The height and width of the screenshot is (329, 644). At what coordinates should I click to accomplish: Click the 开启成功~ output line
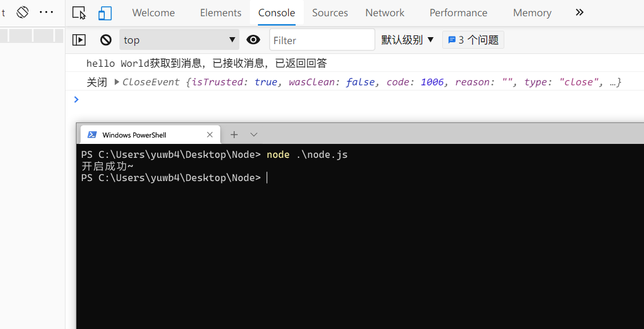click(x=108, y=167)
